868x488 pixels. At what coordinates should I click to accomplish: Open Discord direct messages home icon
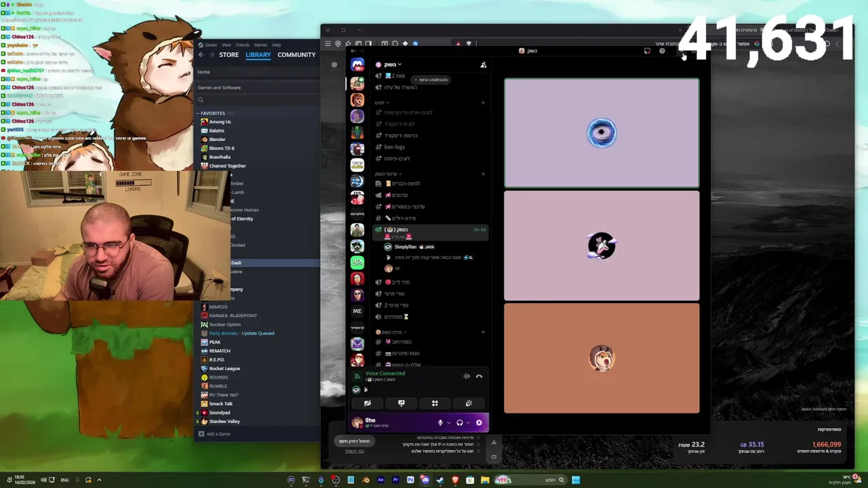point(357,64)
